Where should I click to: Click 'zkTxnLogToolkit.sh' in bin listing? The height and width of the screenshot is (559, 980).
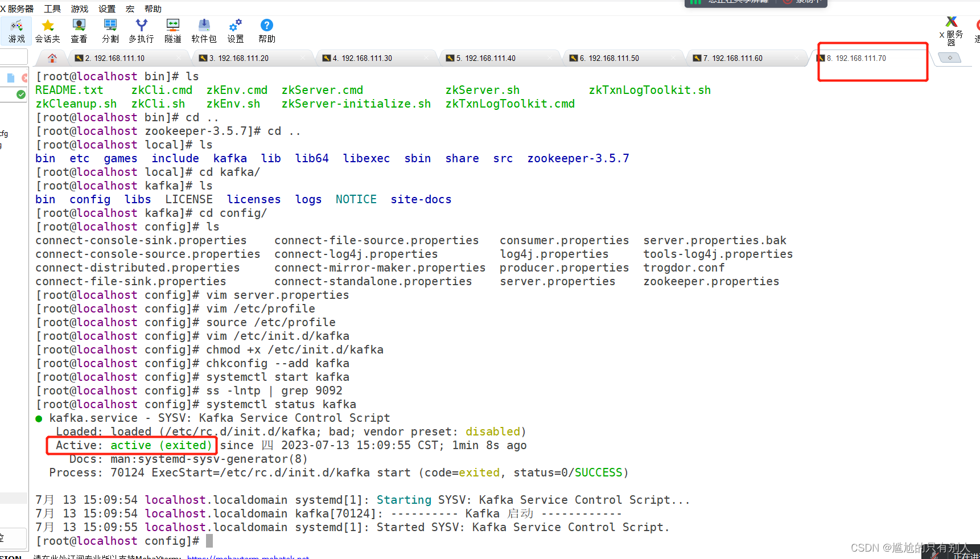[650, 90]
